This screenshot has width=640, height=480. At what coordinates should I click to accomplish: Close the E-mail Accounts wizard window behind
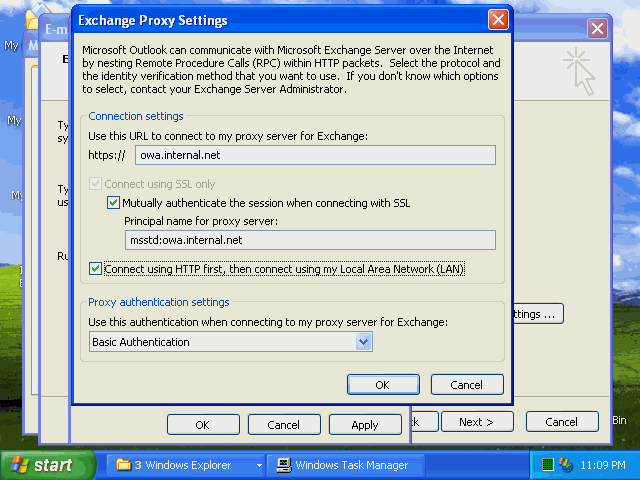point(597,29)
